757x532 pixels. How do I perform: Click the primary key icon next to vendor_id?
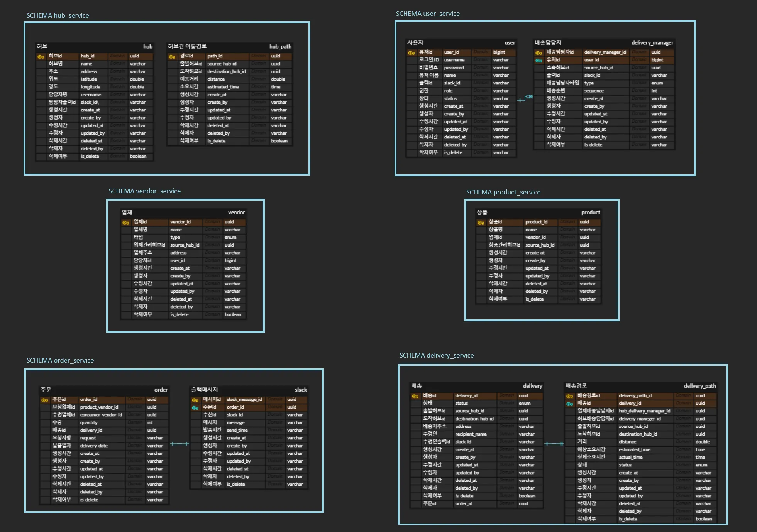click(x=125, y=222)
